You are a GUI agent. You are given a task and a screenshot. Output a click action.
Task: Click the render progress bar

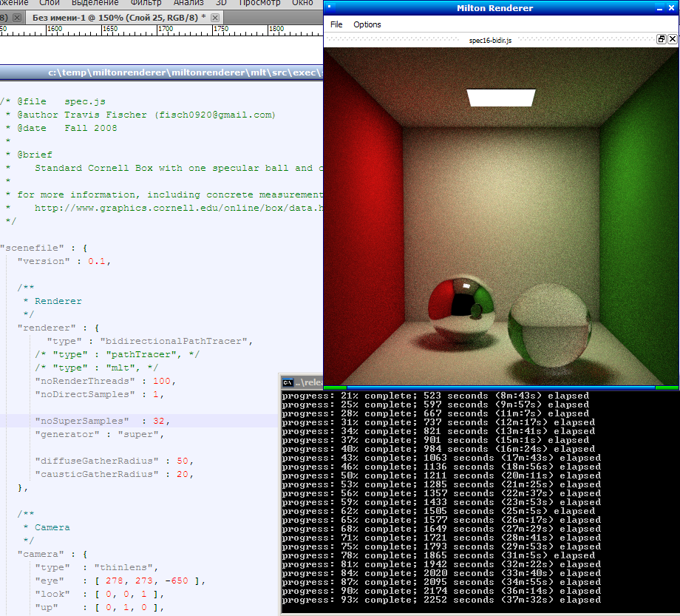click(500, 387)
